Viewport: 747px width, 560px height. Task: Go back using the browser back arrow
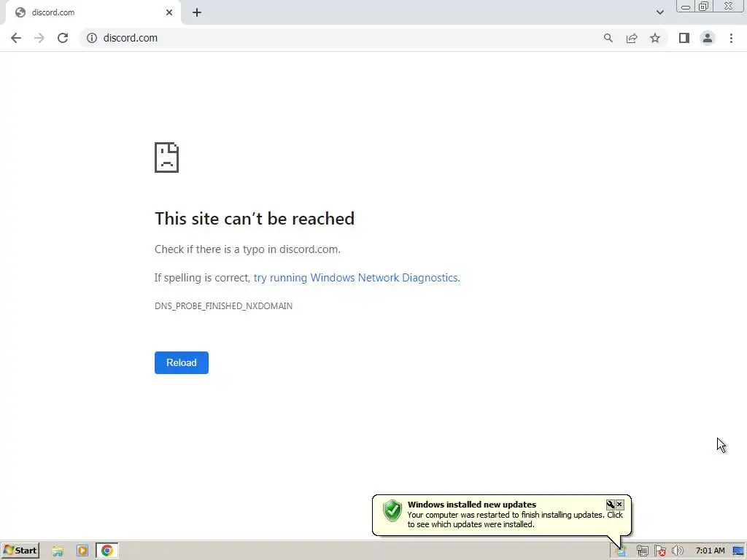click(x=16, y=38)
